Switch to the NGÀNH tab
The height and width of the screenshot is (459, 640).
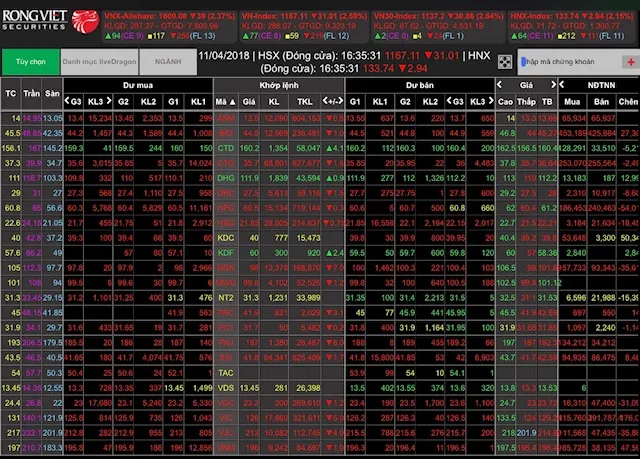point(168,62)
